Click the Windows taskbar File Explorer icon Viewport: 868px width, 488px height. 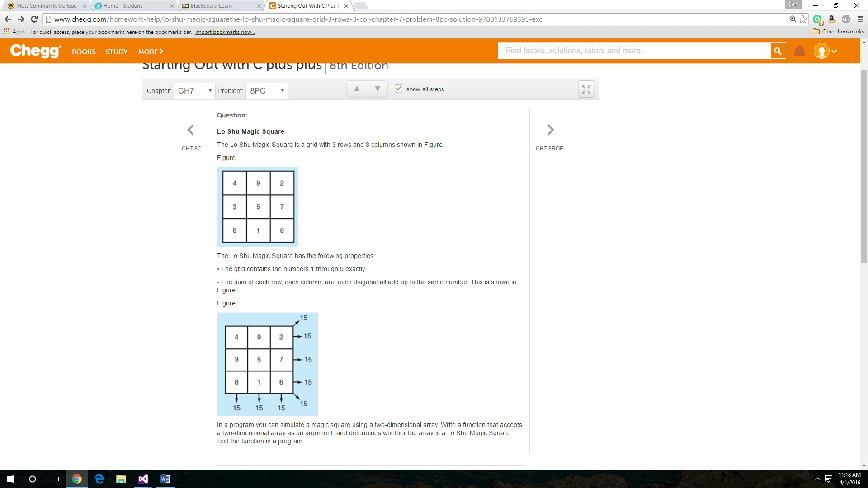click(121, 479)
